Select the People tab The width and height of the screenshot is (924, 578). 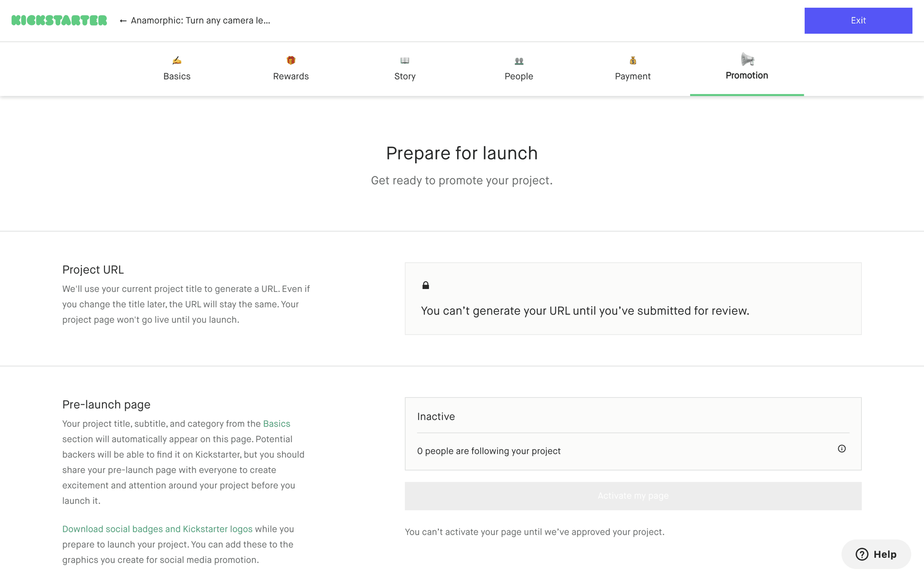click(x=519, y=69)
